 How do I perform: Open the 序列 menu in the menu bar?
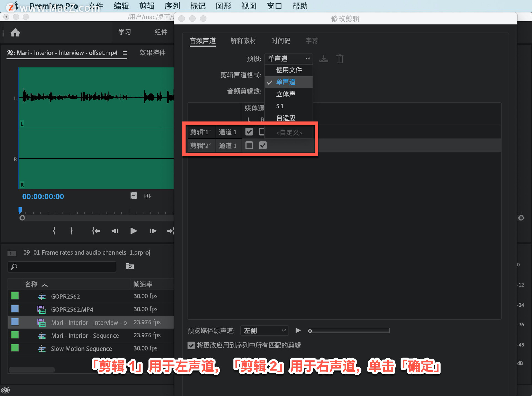pyautogui.click(x=172, y=6)
